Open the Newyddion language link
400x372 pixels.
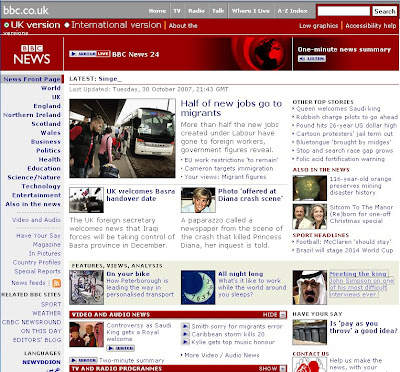[x=42, y=362]
